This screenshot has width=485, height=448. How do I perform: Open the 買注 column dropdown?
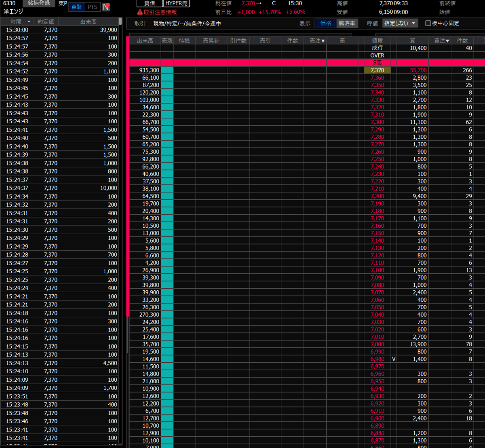(447, 41)
